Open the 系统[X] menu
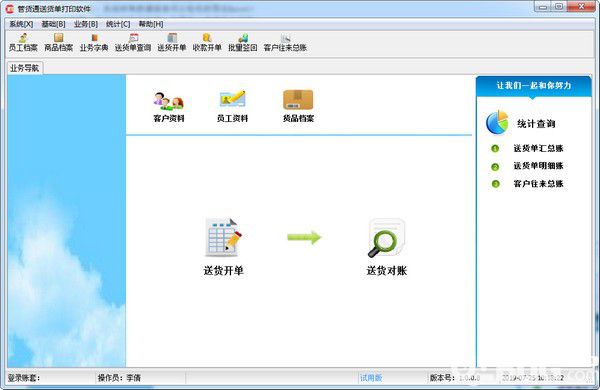The image size is (600, 390). tap(21, 24)
